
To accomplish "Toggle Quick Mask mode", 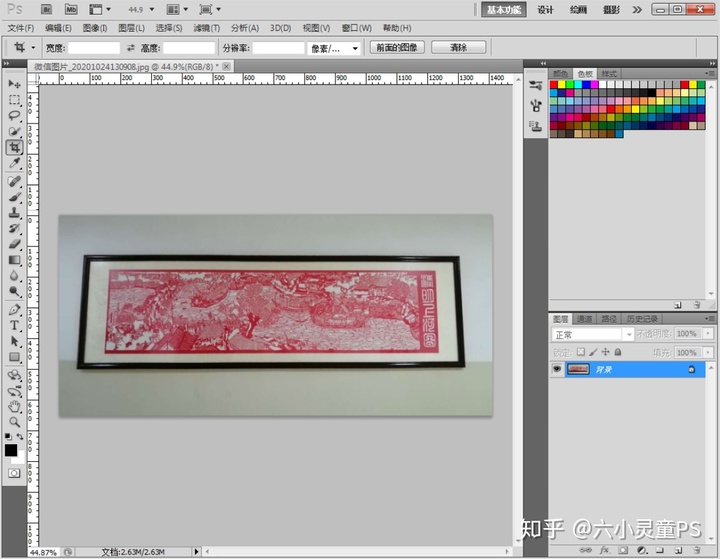I will pyautogui.click(x=14, y=473).
